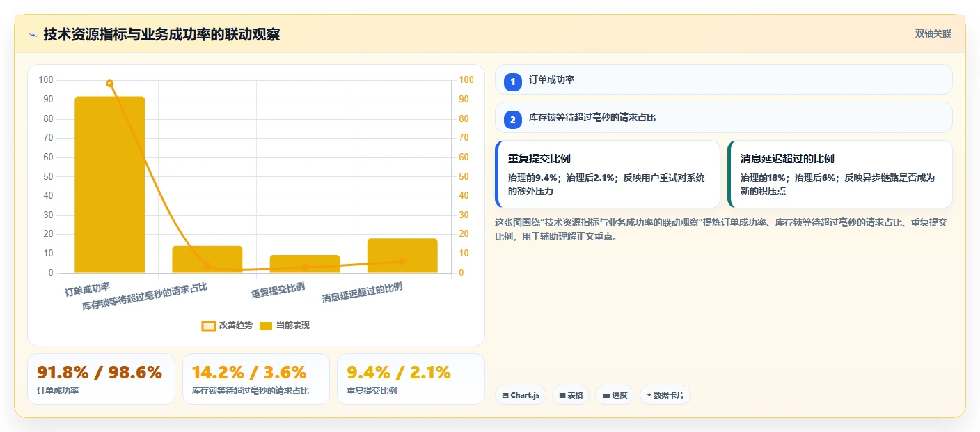The width and height of the screenshot is (980, 432).
Task: Toggle the 当前表现 legend item
Action: 284,325
